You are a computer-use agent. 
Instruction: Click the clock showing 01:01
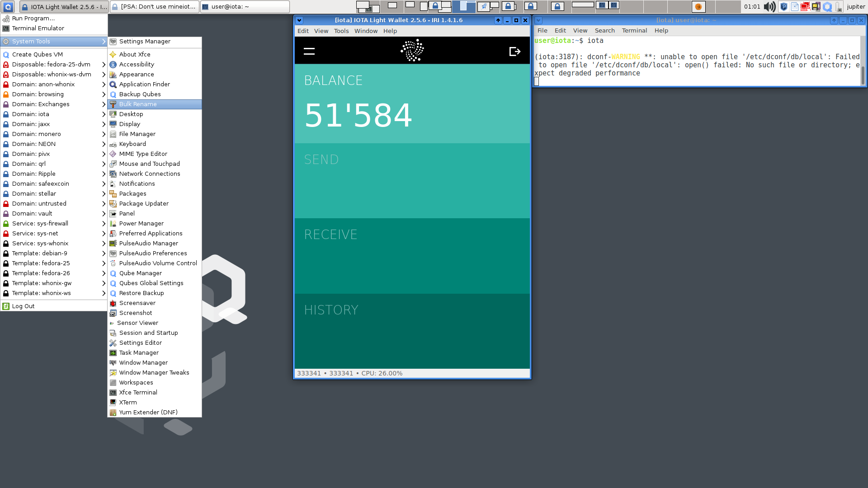pos(752,7)
